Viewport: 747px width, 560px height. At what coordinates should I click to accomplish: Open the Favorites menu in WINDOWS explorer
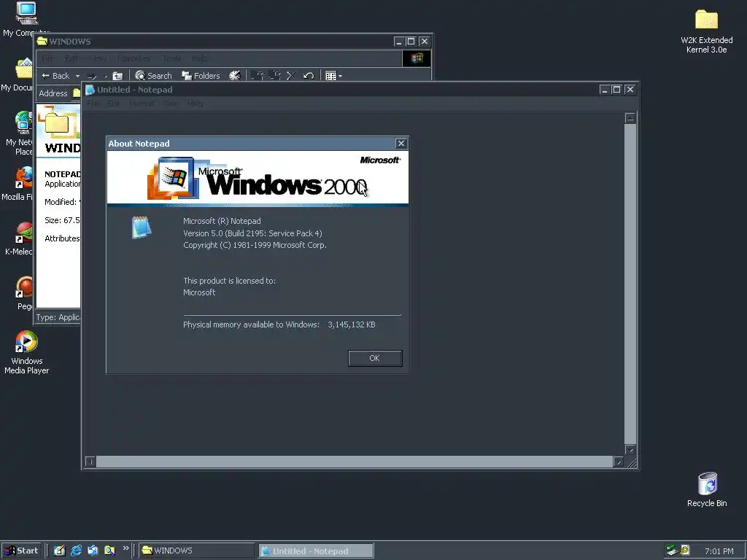[134, 58]
